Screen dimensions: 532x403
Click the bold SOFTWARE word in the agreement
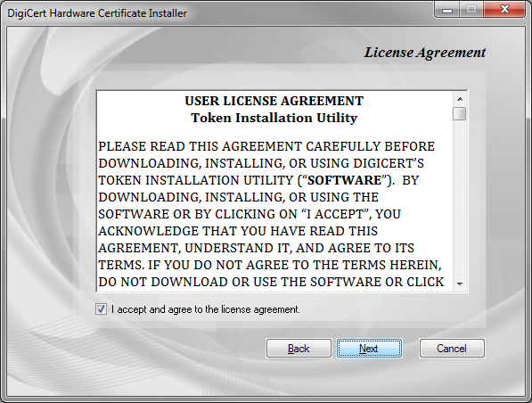pos(344,180)
